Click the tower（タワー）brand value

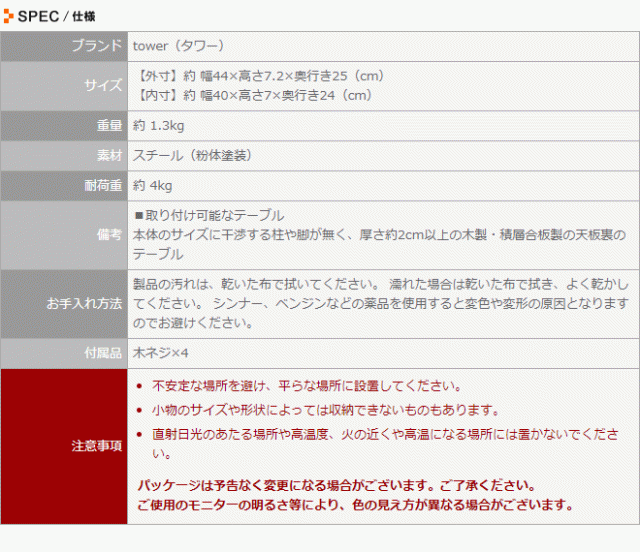179,46
